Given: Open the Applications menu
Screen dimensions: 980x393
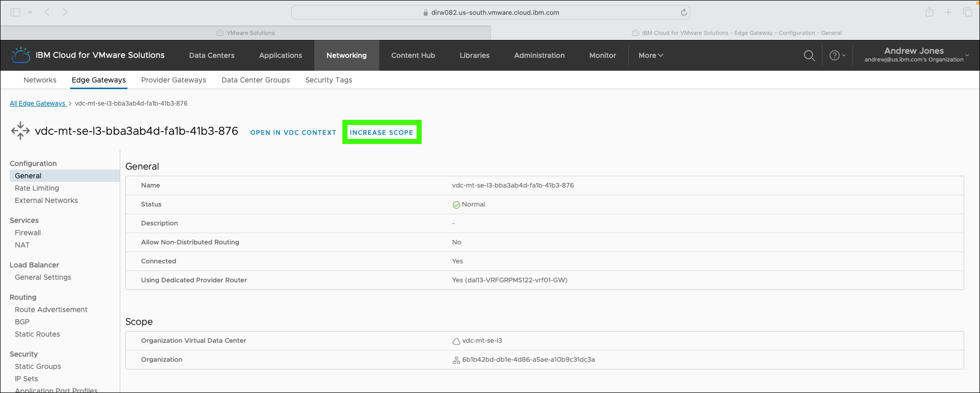Looking at the screenshot, I should click(280, 55).
